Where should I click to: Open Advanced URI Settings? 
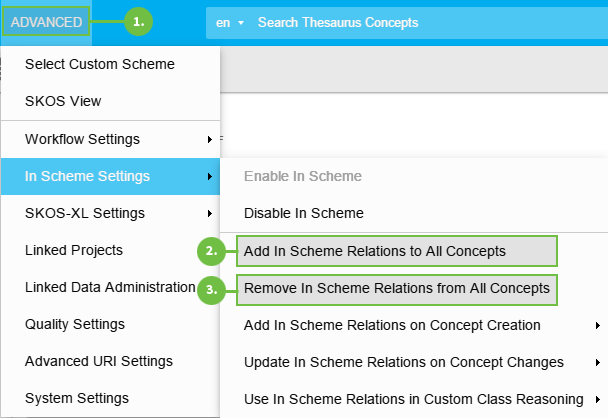[x=99, y=361]
